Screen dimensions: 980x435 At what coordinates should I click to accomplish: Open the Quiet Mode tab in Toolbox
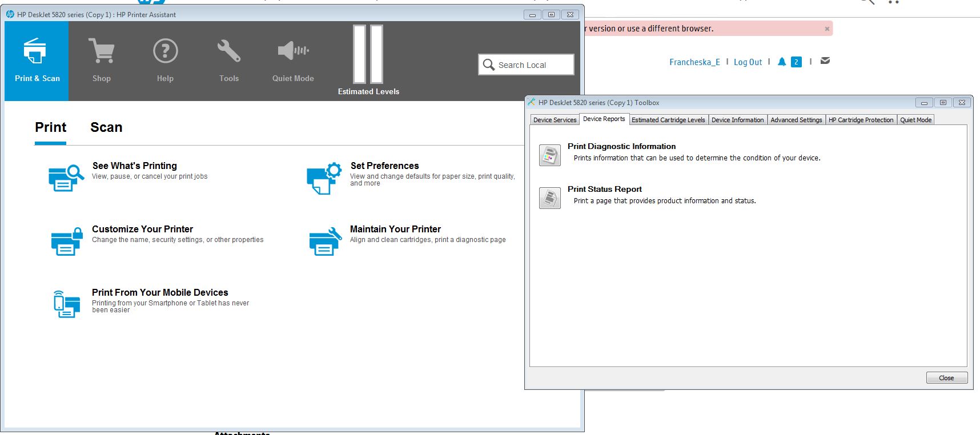pyautogui.click(x=915, y=120)
